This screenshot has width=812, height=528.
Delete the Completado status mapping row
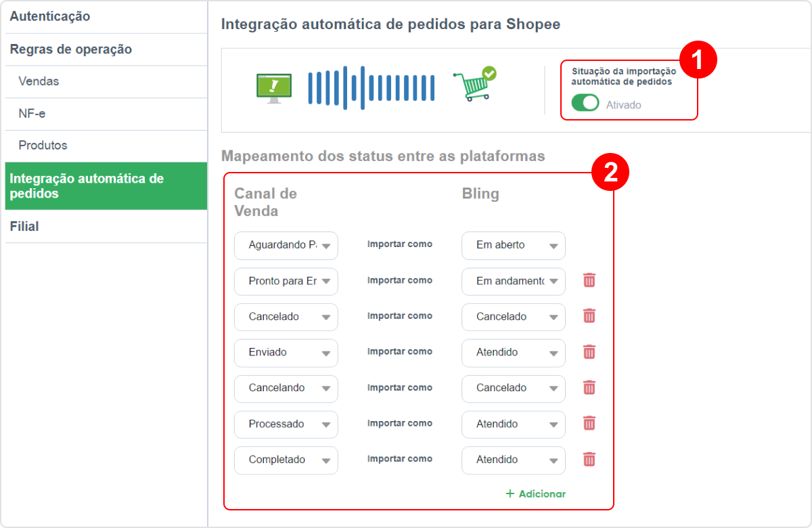(589, 460)
